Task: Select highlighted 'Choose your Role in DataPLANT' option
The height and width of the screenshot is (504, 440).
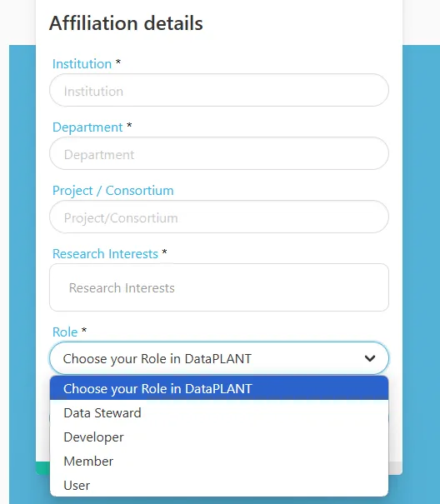Action: pyautogui.click(x=219, y=388)
